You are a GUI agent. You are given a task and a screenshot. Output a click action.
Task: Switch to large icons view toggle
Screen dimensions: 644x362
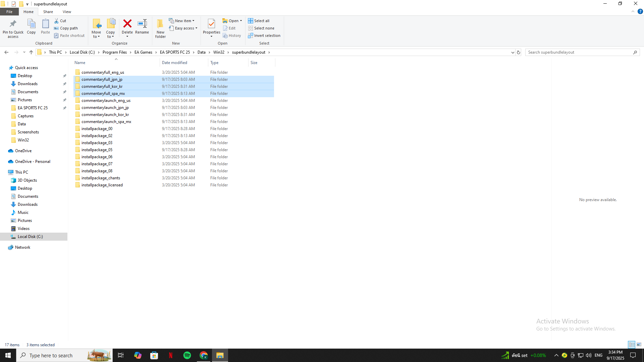(x=639, y=345)
